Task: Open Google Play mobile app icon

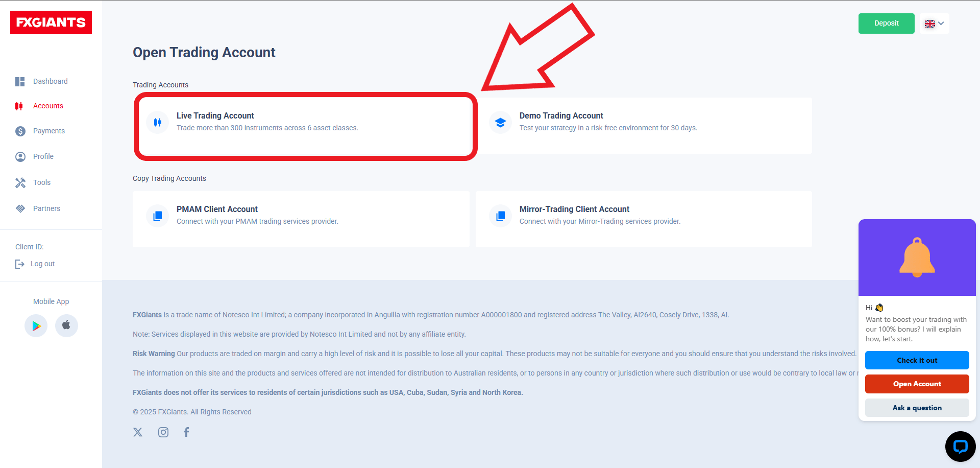Action: click(x=36, y=325)
